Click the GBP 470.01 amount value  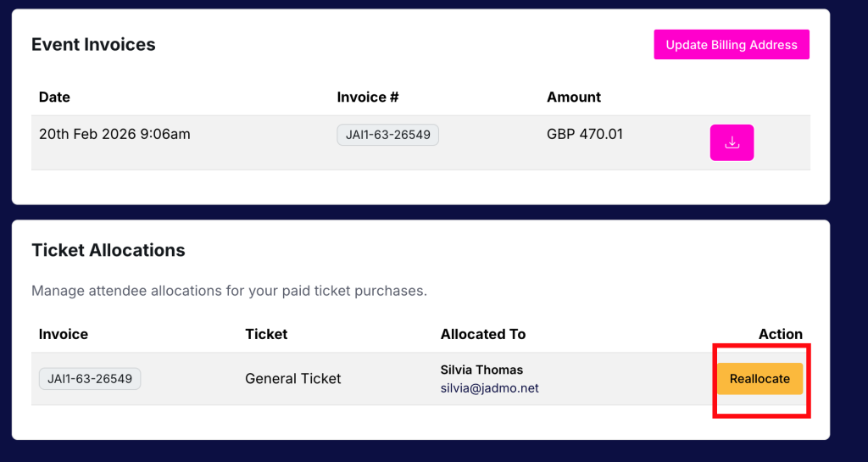pos(585,134)
